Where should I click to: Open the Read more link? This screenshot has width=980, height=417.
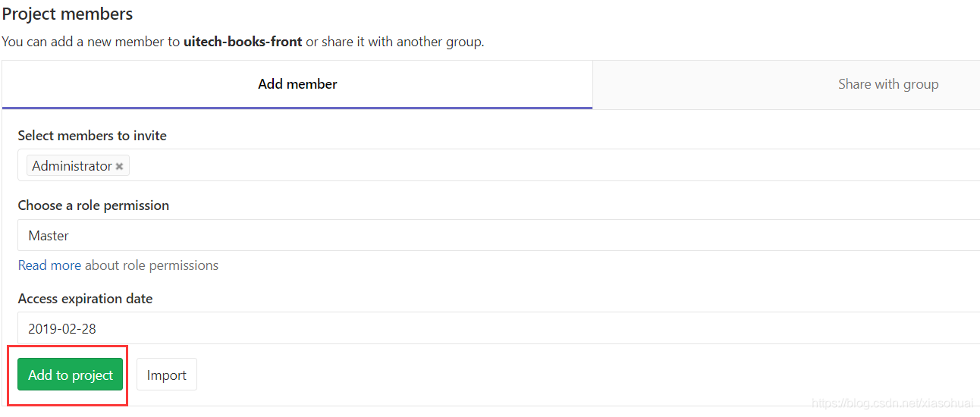pos(49,265)
